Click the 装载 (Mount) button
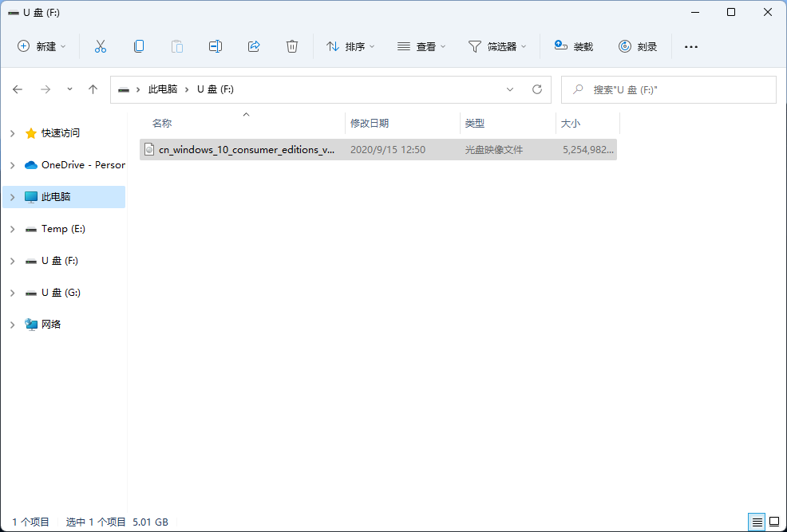 574,46
